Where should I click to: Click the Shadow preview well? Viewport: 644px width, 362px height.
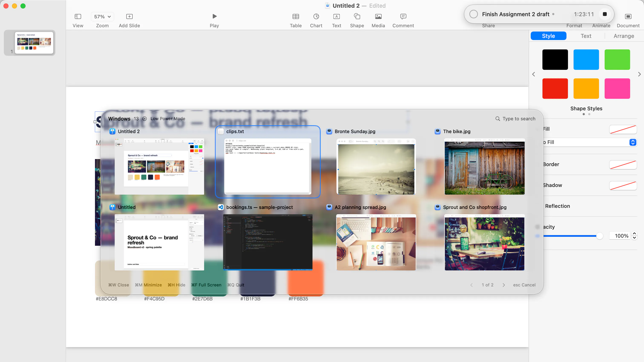(623, 185)
